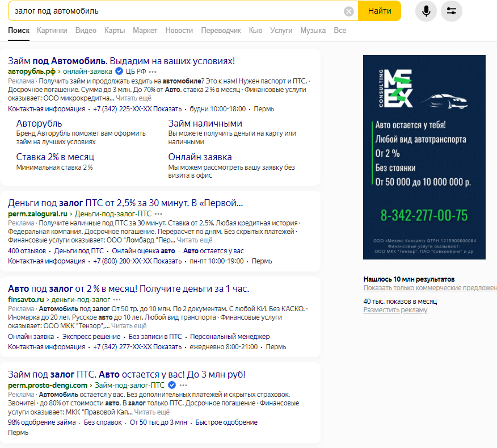Screen dimensions: 497x448
Task: Click the verified badge beside perm.prosto-dengi.com
Action: [172, 385]
